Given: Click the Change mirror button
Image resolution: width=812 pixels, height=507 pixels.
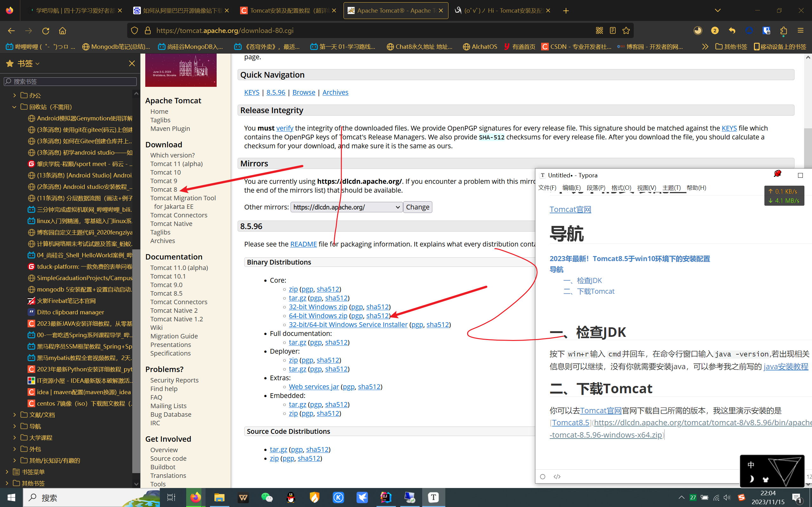Looking at the screenshot, I should click(417, 207).
